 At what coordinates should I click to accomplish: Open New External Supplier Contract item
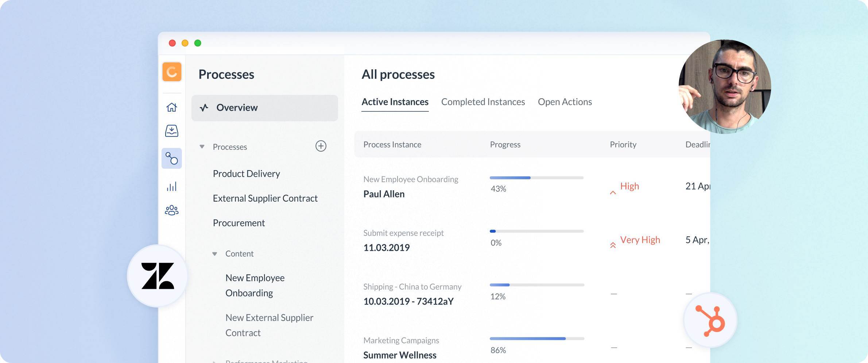coord(269,325)
